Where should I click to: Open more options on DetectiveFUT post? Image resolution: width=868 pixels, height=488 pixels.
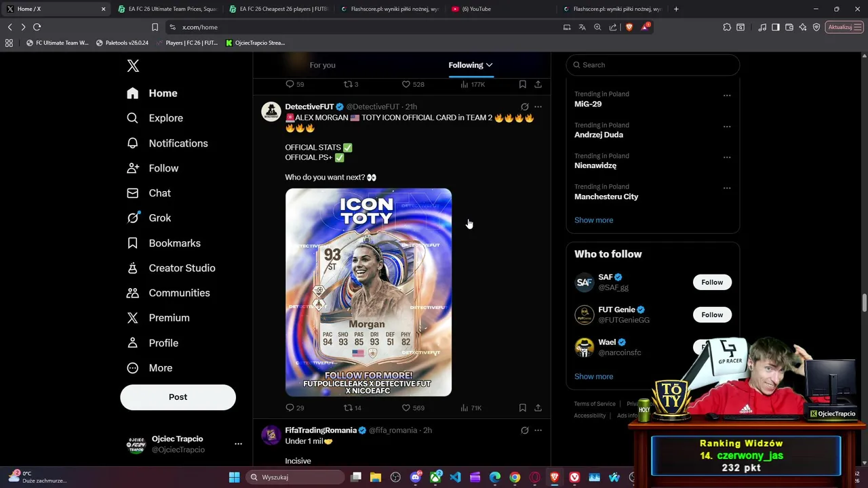click(x=538, y=107)
